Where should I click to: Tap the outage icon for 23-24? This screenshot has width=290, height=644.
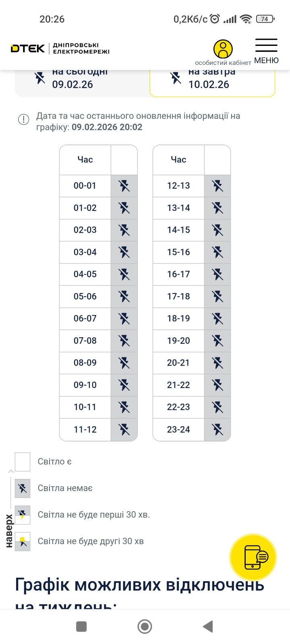coord(217,429)
